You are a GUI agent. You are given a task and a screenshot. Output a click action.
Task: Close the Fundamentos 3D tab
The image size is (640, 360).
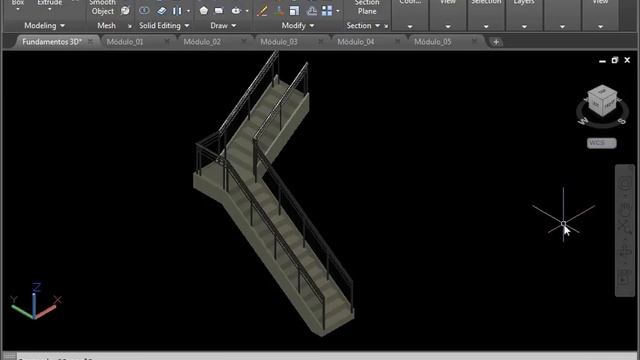pos(90,42)
